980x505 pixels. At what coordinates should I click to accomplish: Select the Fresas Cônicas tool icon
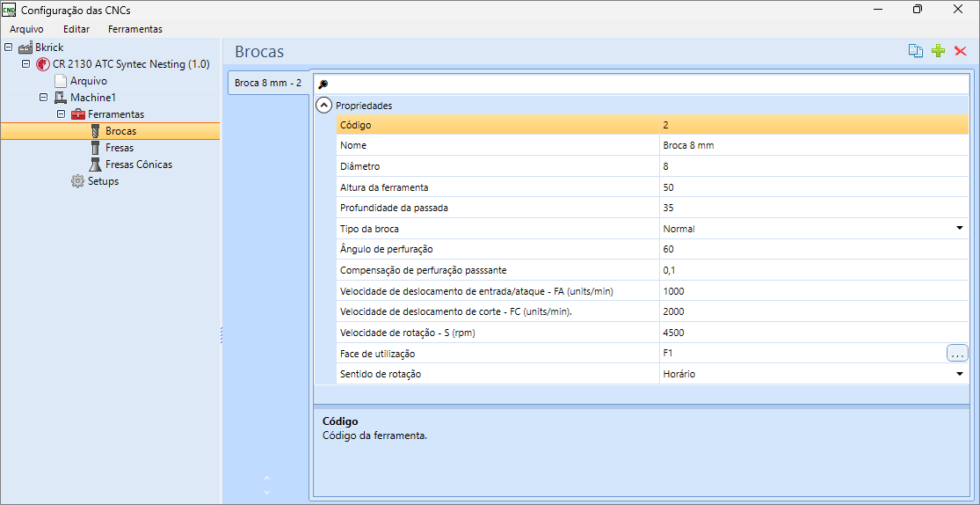pyautogui.click(x=95, y=165)
